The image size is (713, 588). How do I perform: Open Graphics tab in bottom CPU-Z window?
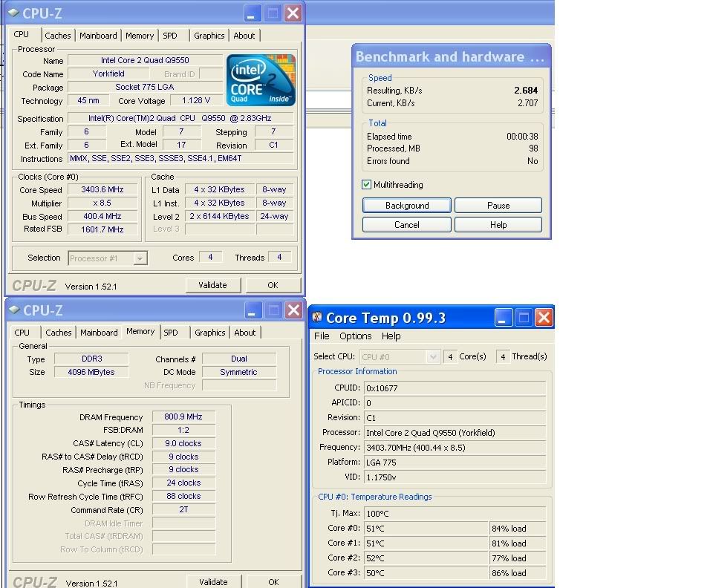(x=210, y=333)
